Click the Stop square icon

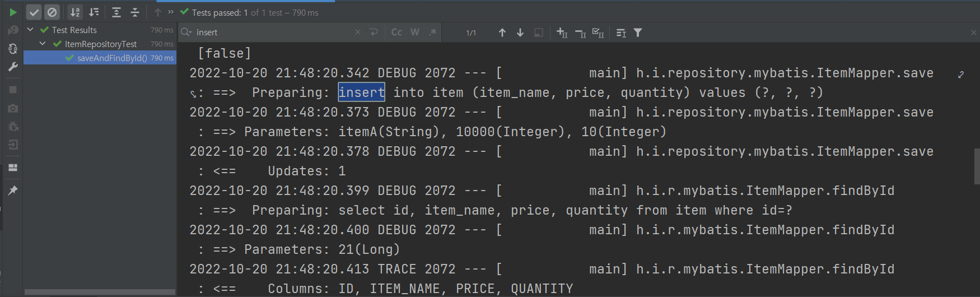coord(13,90)
